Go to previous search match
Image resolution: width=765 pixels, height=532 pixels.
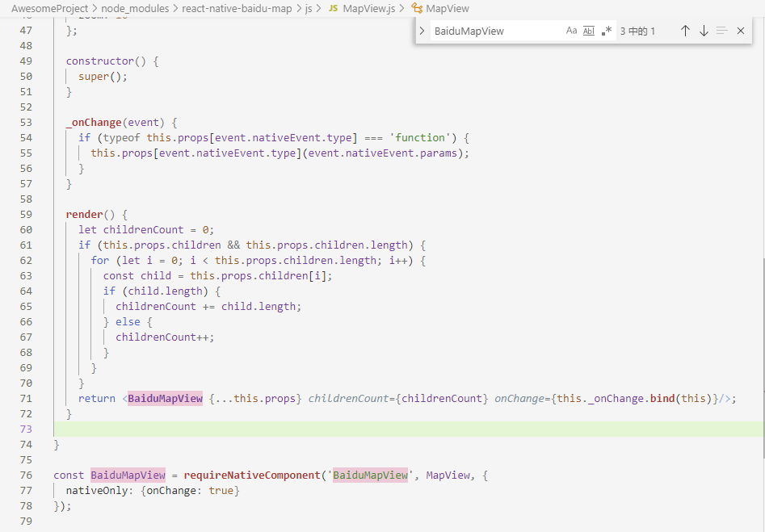pyautogui.click(x=686, y=30)
